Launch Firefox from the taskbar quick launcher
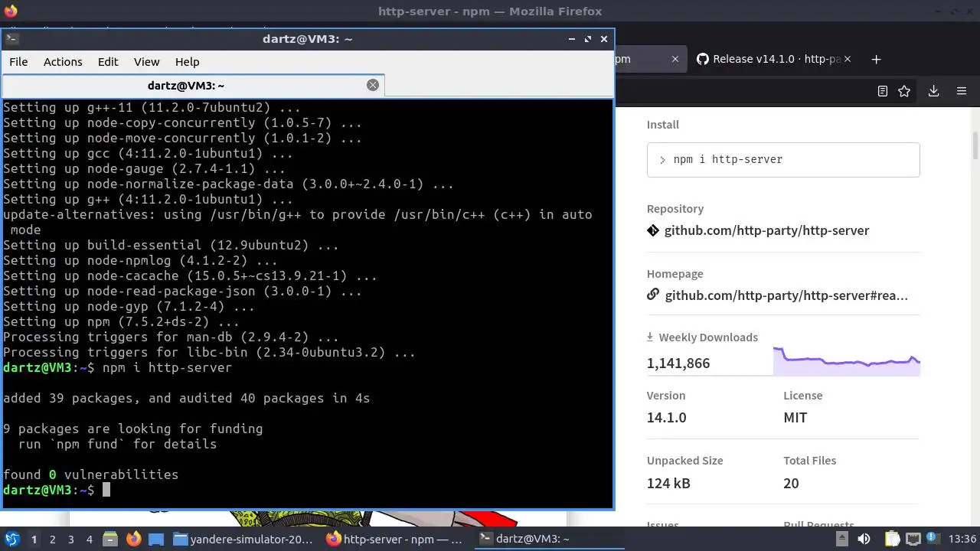The image size is (980, 551). click(x=133, y=539)
